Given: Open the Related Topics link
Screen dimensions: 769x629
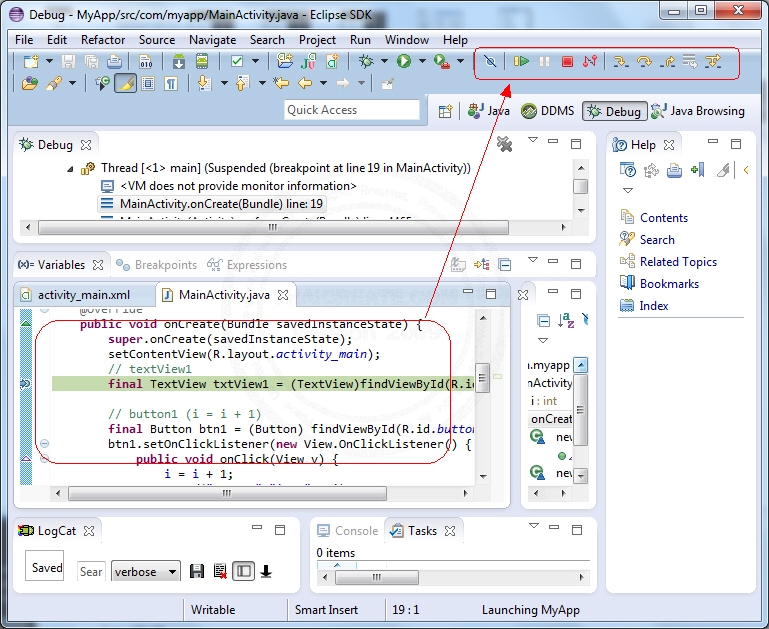Looking at the screenshot, I should pyautogui.click(x=678, y=262).
